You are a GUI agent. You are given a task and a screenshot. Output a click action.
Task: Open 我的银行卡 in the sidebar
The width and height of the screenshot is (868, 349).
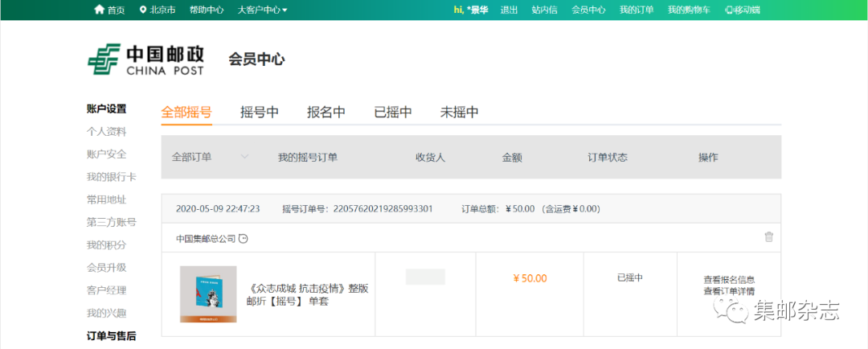coord(111,177)
